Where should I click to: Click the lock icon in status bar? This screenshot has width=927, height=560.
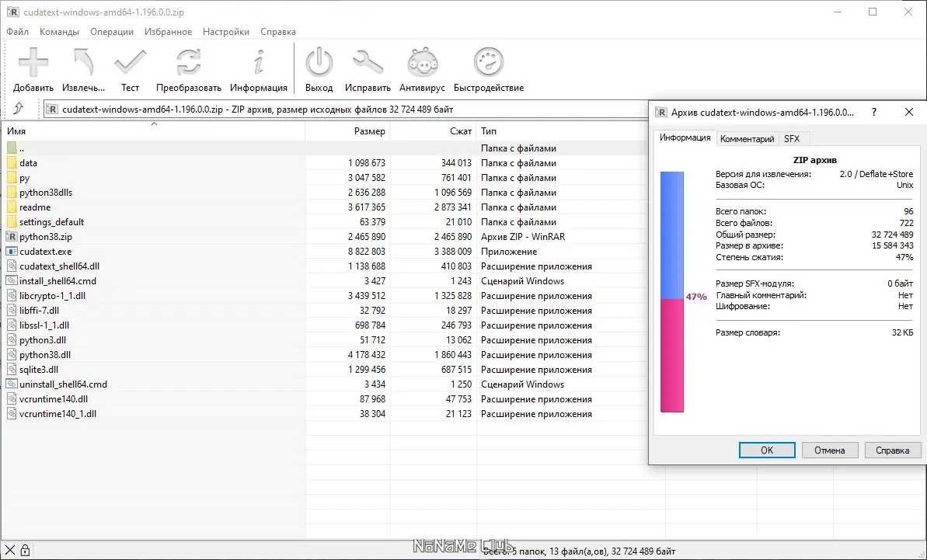point(26,551)
